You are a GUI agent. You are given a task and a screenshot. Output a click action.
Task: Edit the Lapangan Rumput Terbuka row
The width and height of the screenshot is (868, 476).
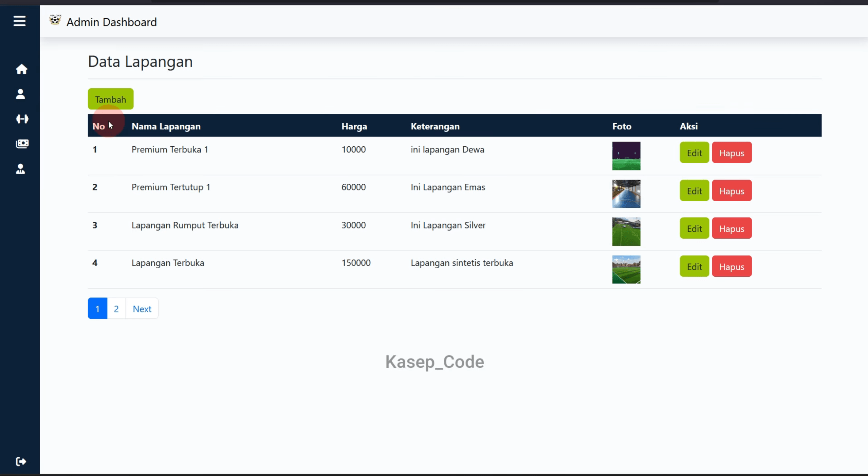coord(694,228)
